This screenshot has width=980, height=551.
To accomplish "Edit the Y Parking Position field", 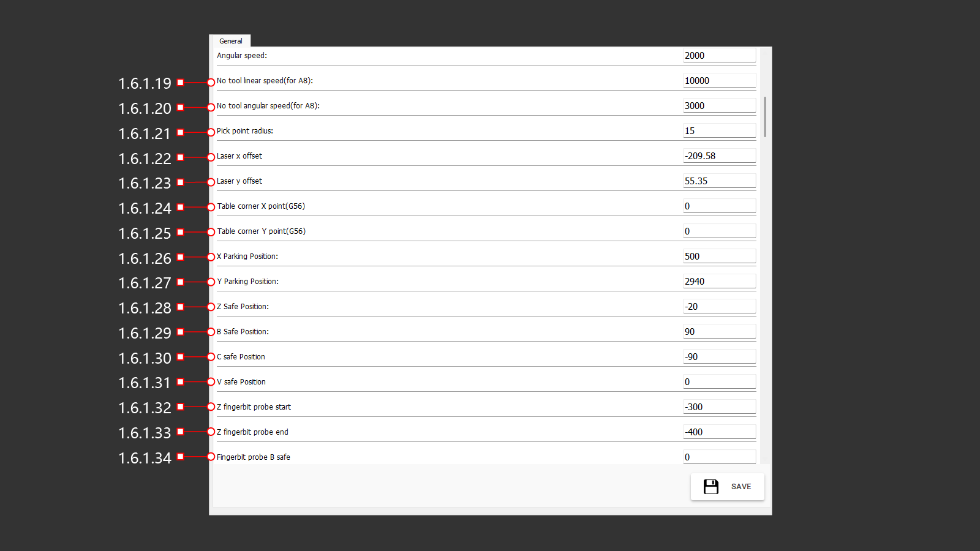I will (x=719, y=282).
